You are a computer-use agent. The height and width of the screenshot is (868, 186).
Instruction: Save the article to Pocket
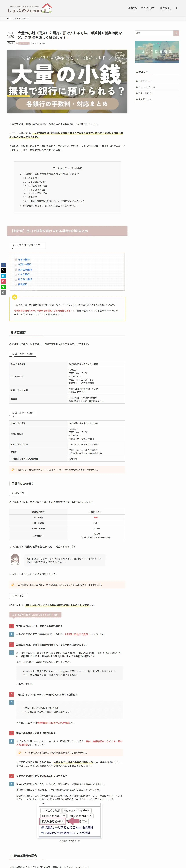pyautogui.click(x=3, y=281)
